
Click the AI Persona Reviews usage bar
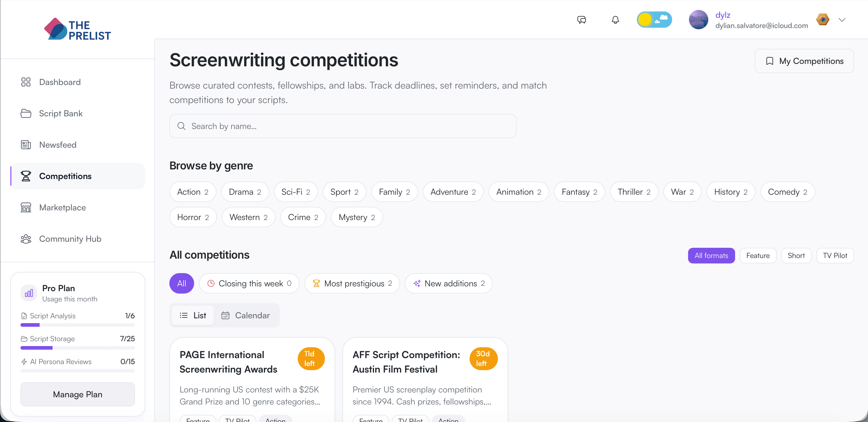pos(77,370)
